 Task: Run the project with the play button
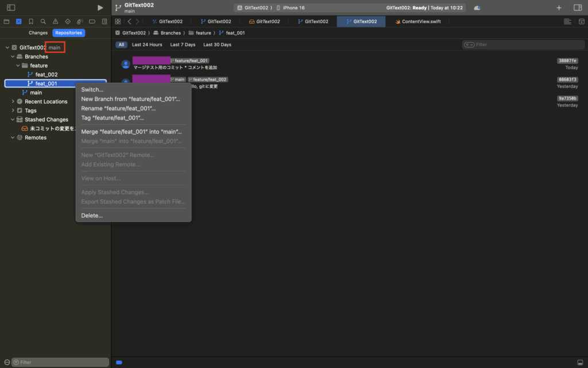(100, 7)
